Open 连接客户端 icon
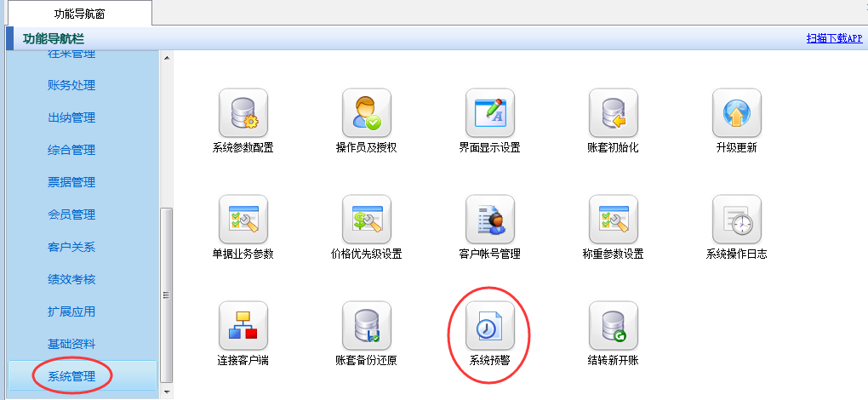The height and width of the screenshot is (400, 868). (243, 326)
